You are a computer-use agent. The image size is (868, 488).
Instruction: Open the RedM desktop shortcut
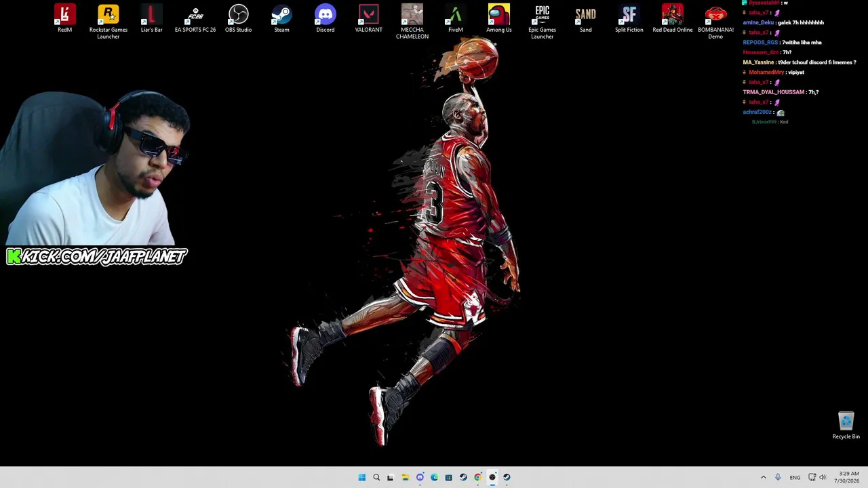(x=65, y=19)
